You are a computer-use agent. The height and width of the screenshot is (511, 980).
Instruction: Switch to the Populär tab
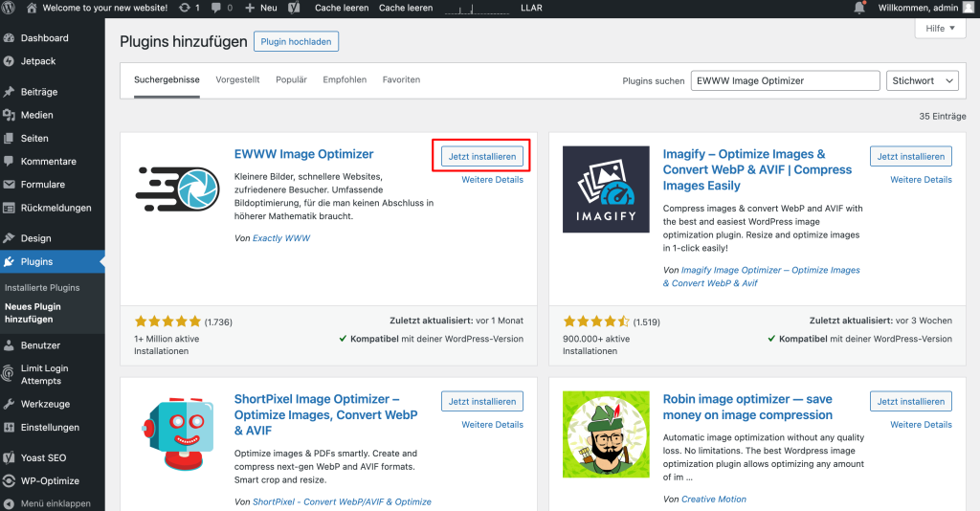[291, 79]
